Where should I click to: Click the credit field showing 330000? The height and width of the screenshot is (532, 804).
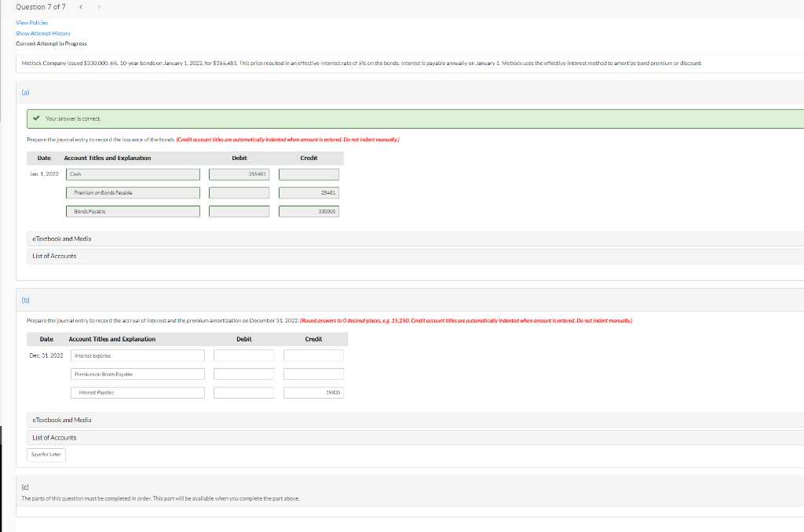click(x=309, y=211)
